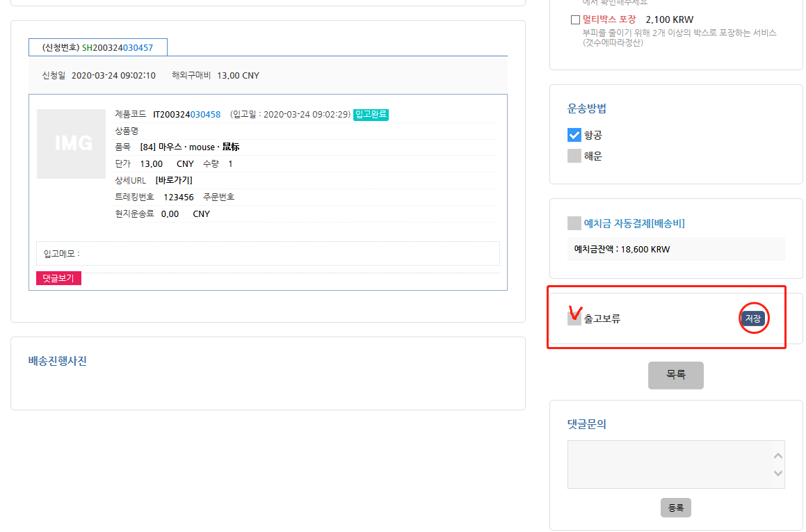806x532 pixels.
Task: Go back with the 목록 button
Action: 675,376
